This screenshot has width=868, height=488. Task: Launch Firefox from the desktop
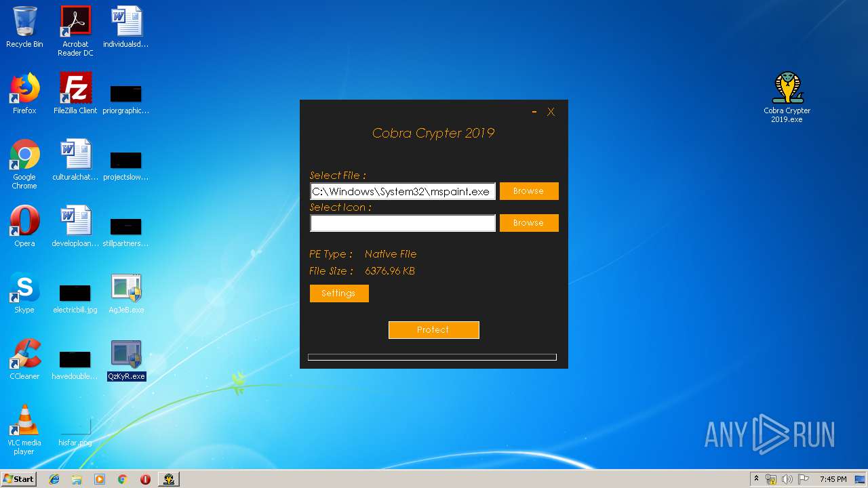24,94
